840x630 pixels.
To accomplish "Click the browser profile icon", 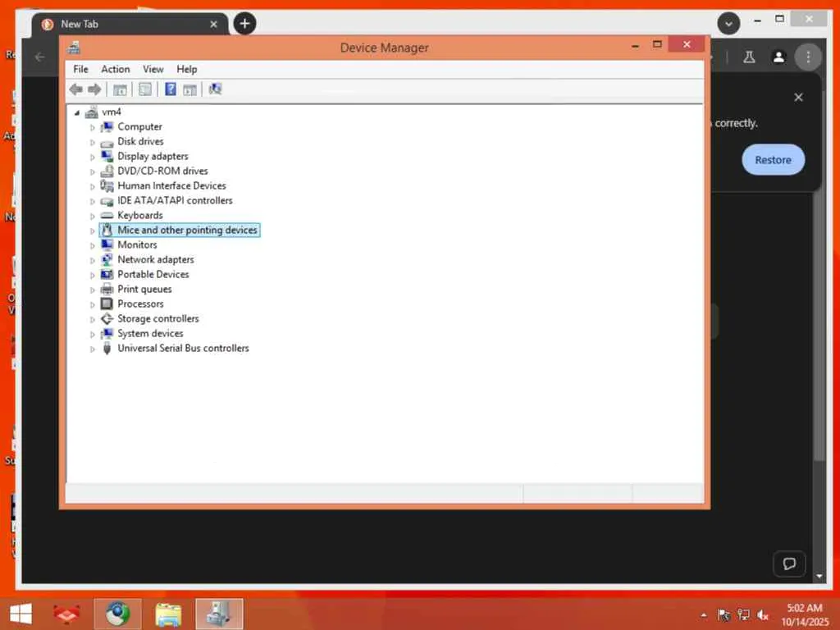I will click(x=778, y=57).
